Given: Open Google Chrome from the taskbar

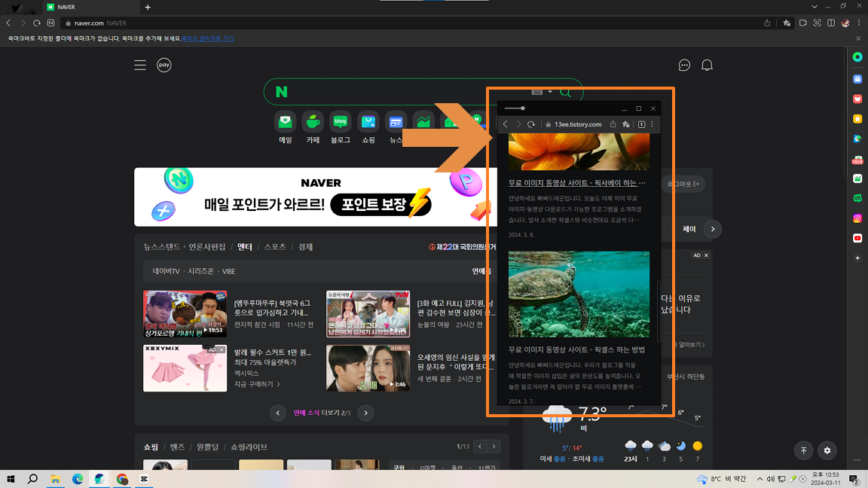Looking at the screenshot, I should tap(121, 479).
